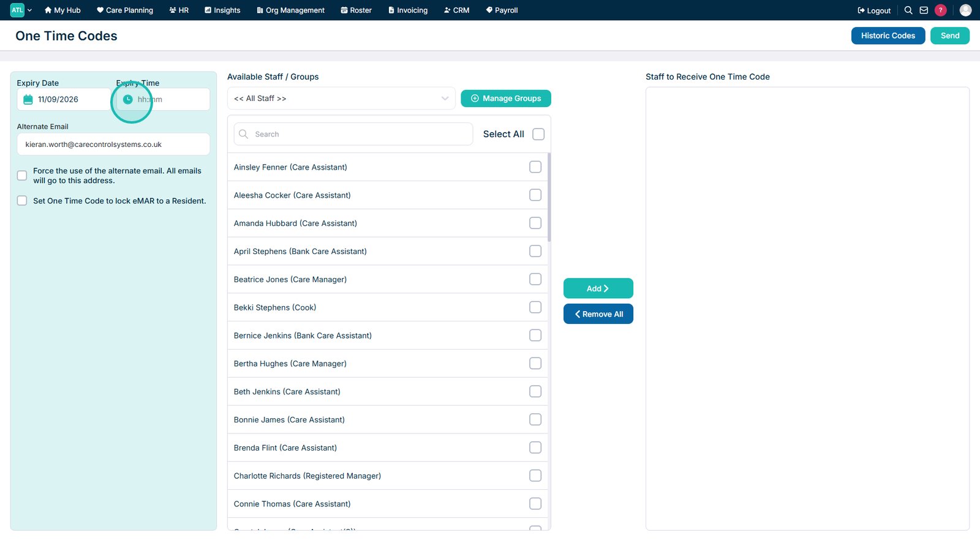Viewport: 980px width, 551px height.
Task: Tick the Select All checkbox
Action: [538, 134]
